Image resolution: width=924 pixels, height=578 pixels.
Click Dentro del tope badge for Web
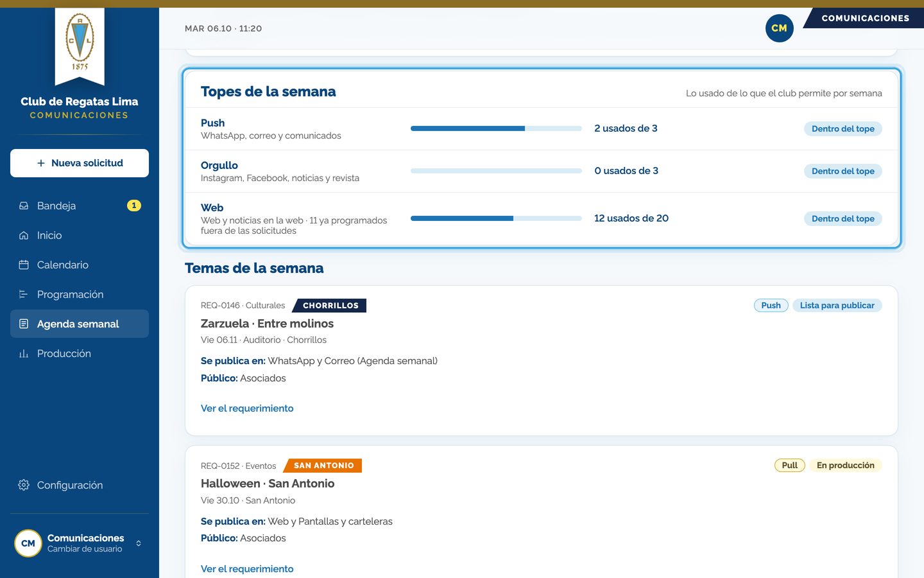pyautogui.click(x=843, y=218)
